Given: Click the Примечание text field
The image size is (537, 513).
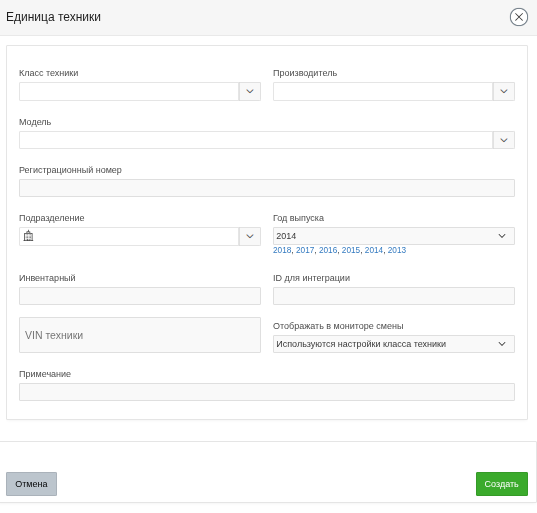Looking at the screenshot, I should pyautogui.click(x=267, y=392).
